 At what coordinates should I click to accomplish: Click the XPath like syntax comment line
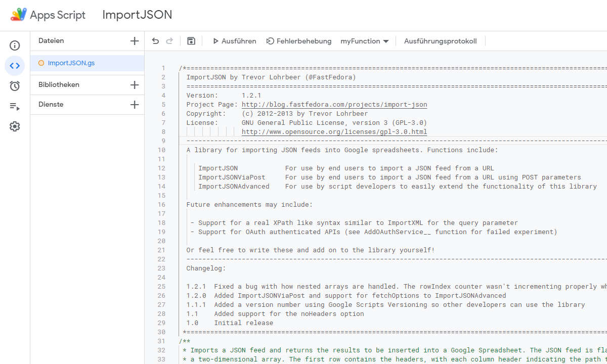pyautogui.click(x=354, y=223)
